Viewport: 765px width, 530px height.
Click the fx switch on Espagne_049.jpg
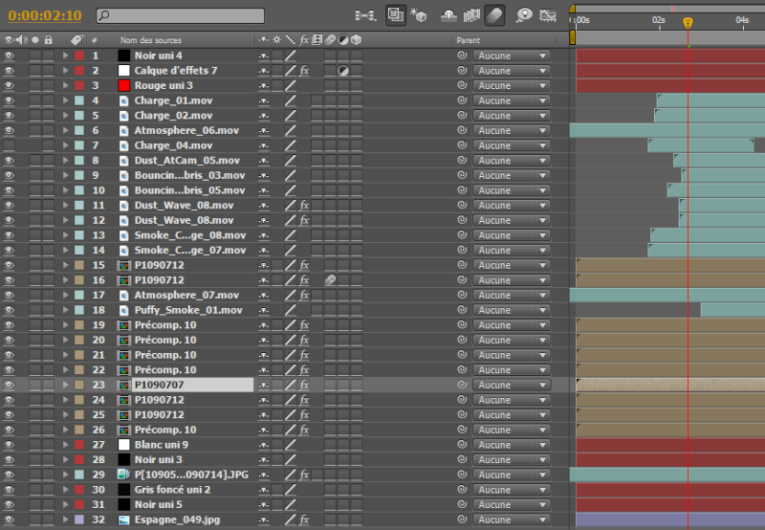pyautogui.click(x=304, y=520)
